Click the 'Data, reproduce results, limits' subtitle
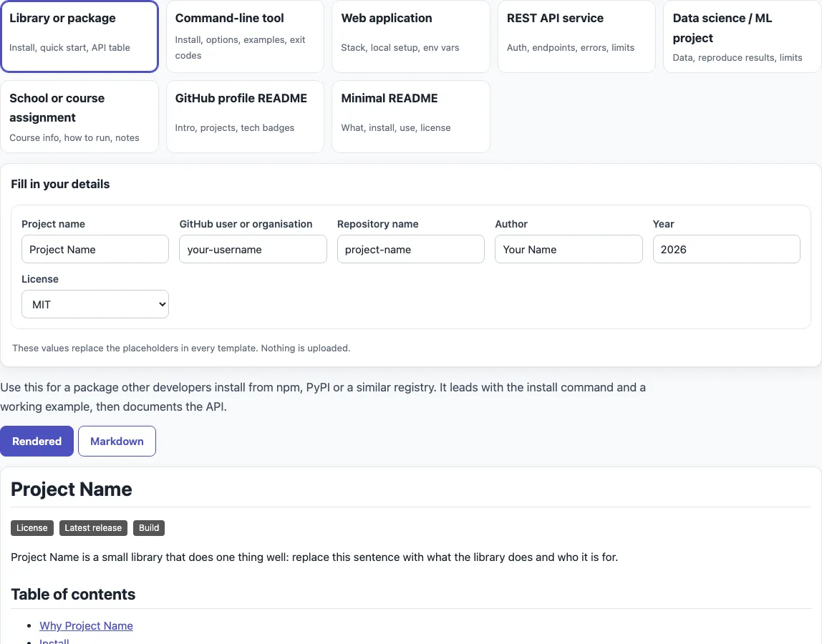The width and height of the screenshot is (822, 644). pos(737,57)
